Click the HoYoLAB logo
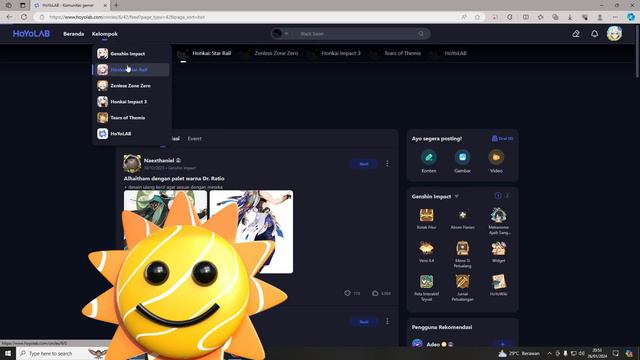Image resolution: width=640 pixels, height=360 pixels. [31, 34]
